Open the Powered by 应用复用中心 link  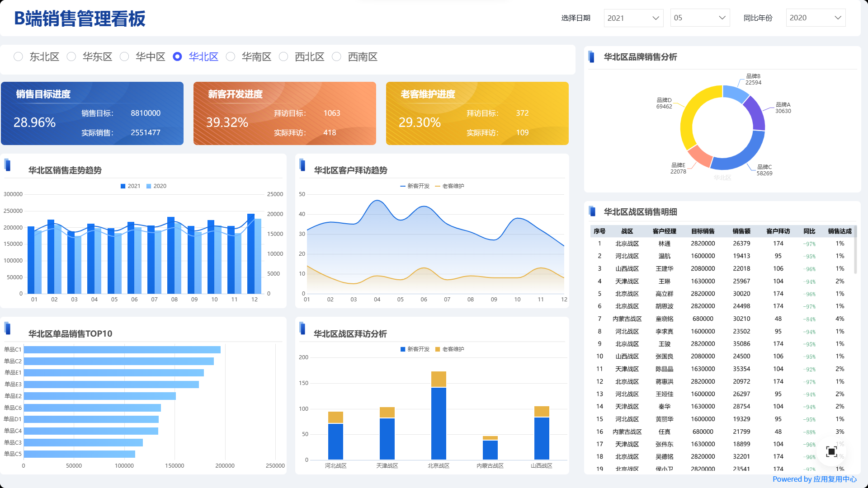[814, 479]
